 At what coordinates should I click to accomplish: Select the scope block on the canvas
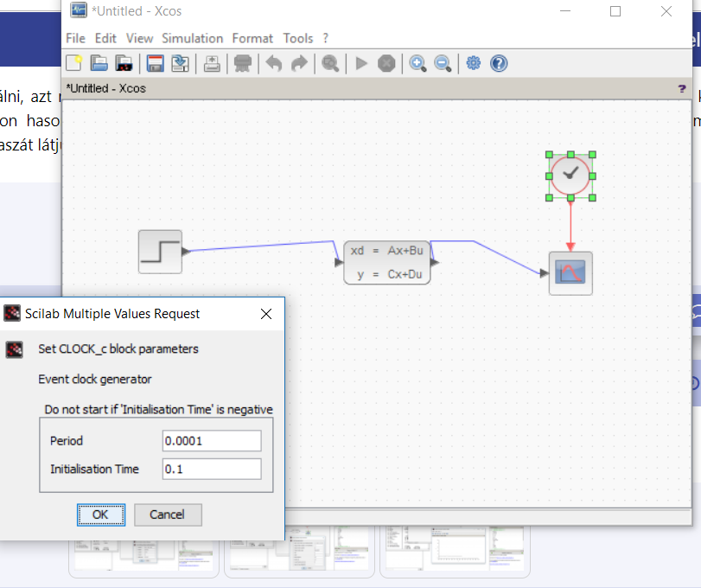coord(570,273)
